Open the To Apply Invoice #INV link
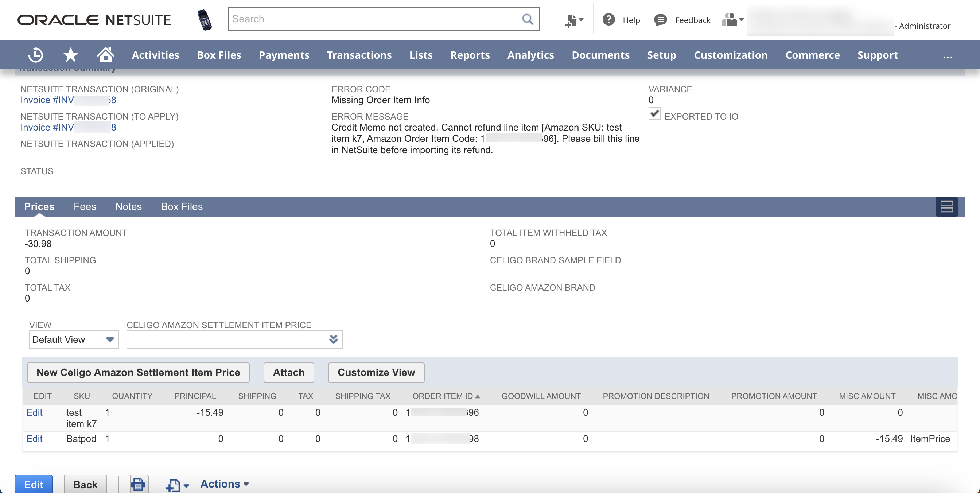980x493 pixels. [68, 127]
